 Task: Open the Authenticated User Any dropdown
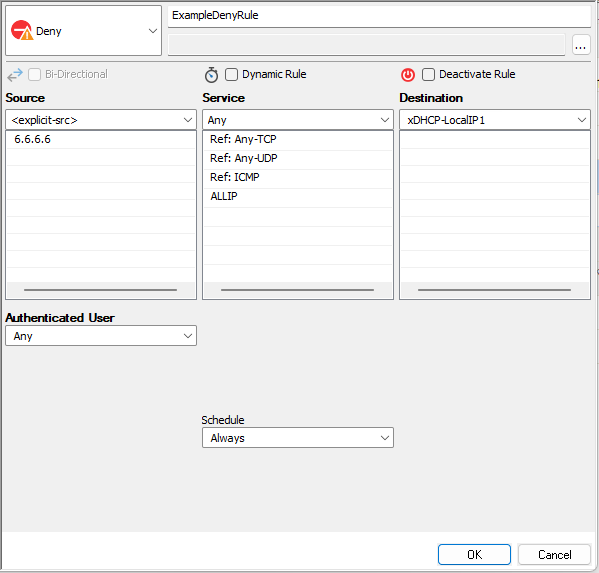101,336
